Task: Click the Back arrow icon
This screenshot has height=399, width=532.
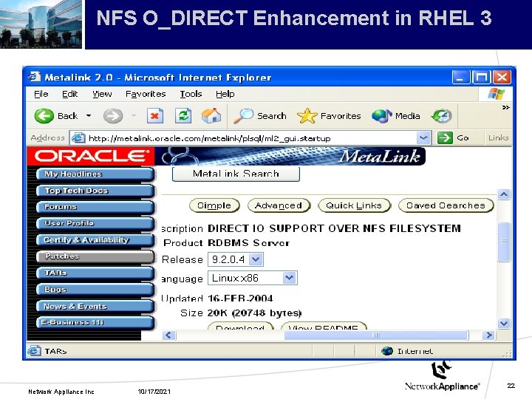Action: (x=44, y=116)
